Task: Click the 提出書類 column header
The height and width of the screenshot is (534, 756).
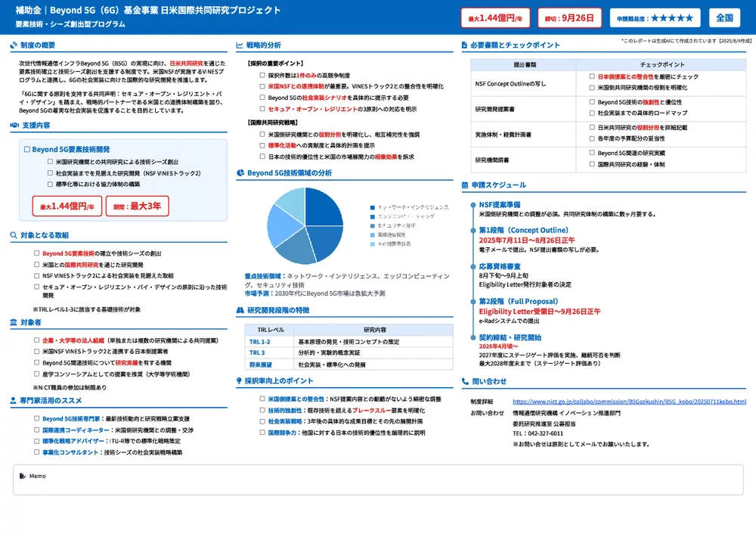Action: 523,64
